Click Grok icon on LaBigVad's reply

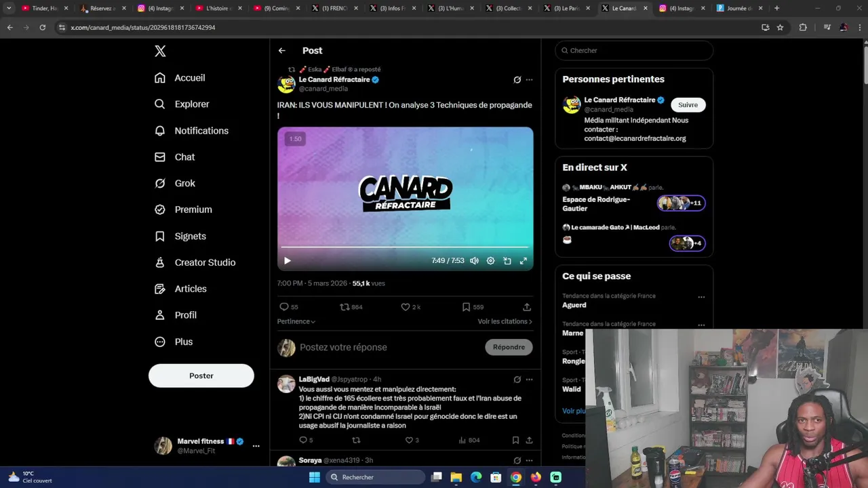pos(517,380)
